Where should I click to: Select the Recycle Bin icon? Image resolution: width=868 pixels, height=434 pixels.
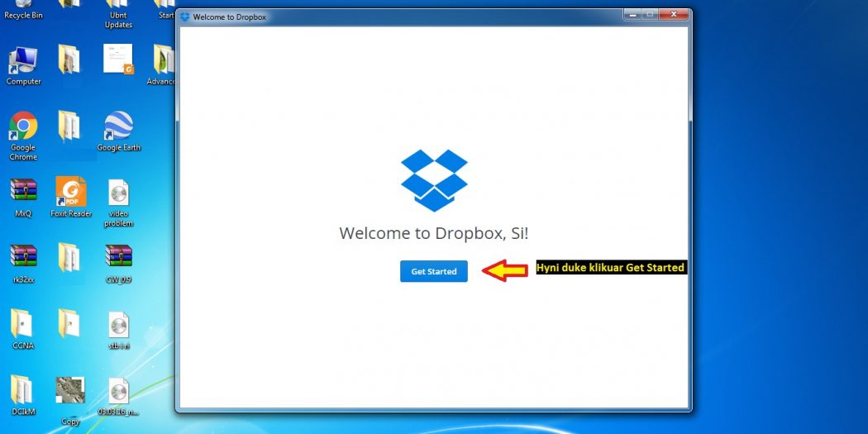(x=23, y=8)
